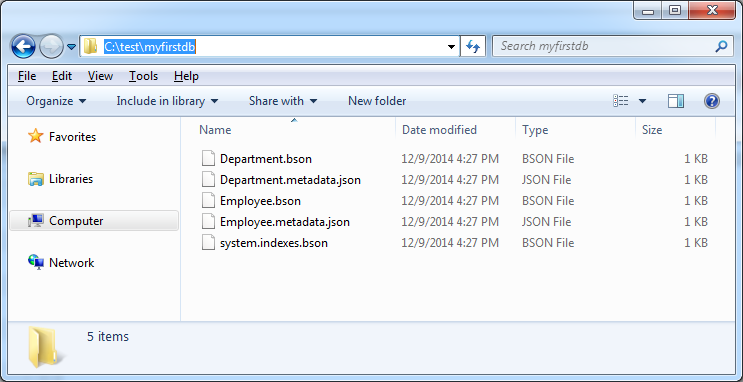Open the Tools menu

pos(144,76)
